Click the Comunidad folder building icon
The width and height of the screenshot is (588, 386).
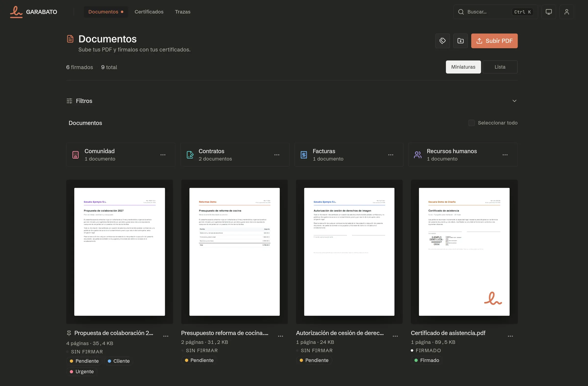[76, 155]
